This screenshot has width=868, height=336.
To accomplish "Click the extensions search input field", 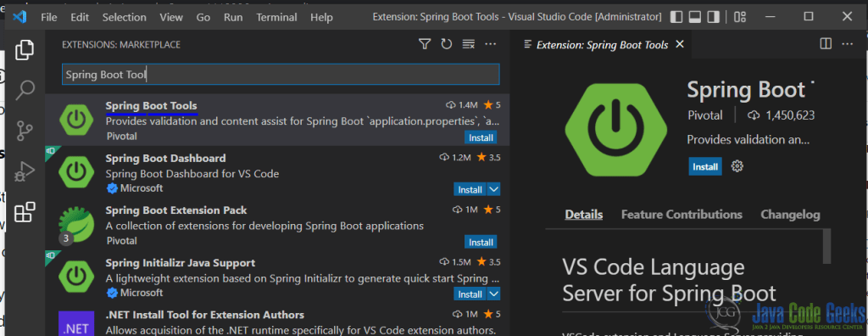I will point(281,75).
